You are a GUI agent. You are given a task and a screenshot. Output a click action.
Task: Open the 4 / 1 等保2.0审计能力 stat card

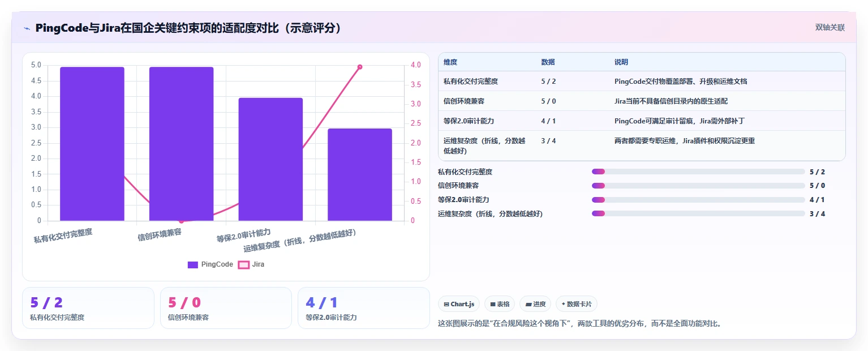click(x=364, y=308)
